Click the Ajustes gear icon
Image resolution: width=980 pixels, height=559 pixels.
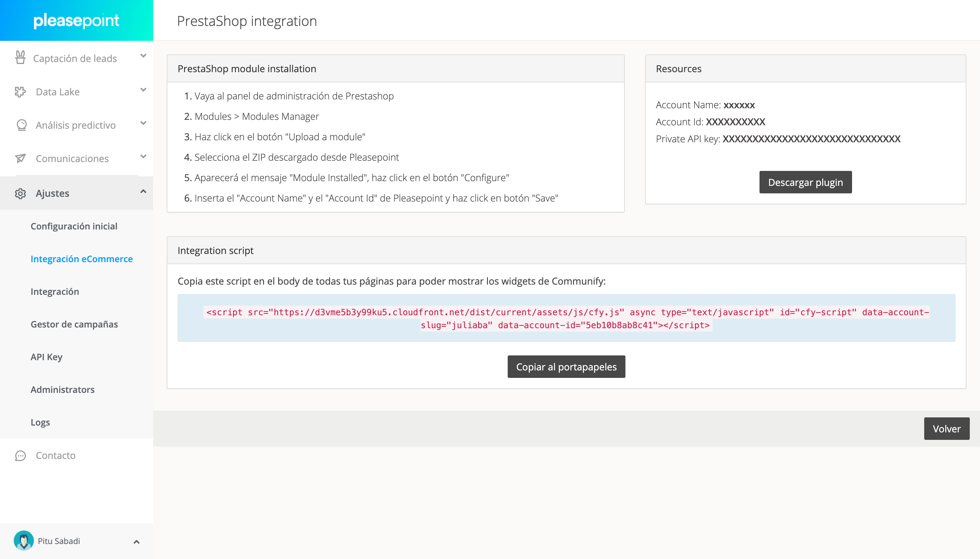(x=20, y=193)
